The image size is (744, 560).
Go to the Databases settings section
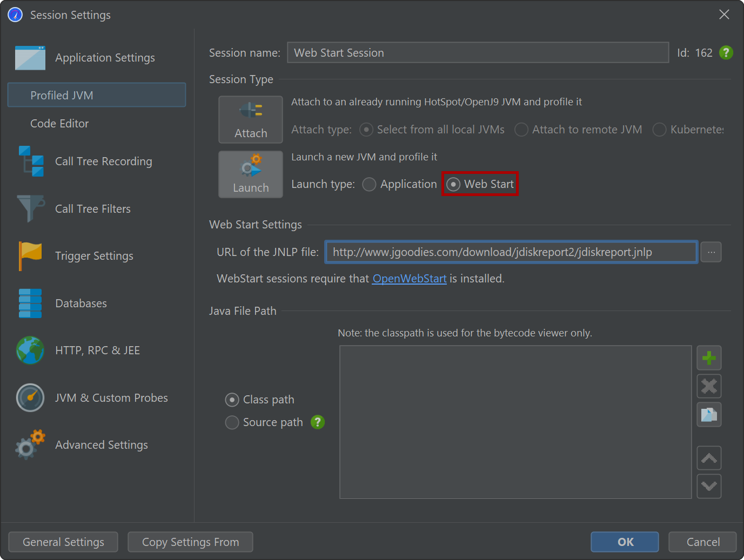pyautogui.click(x=81, y=303)
